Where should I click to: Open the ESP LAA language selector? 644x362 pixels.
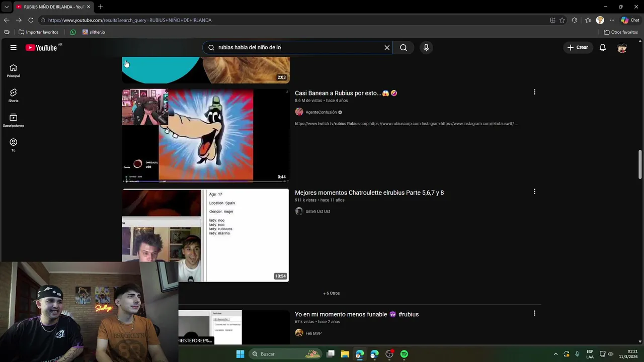[x=590, y=354]
